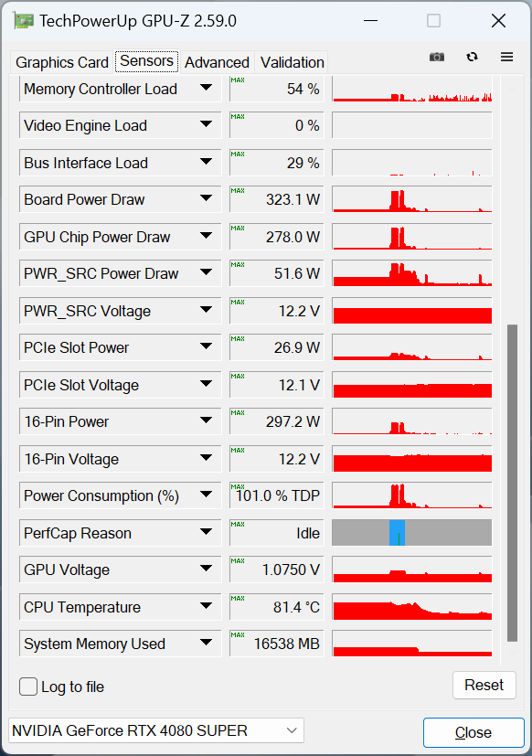Switch to the Graphics Card tab
The height and width of the screenshot is (756, 532).
pyautogui.click(x=62, y=62)
